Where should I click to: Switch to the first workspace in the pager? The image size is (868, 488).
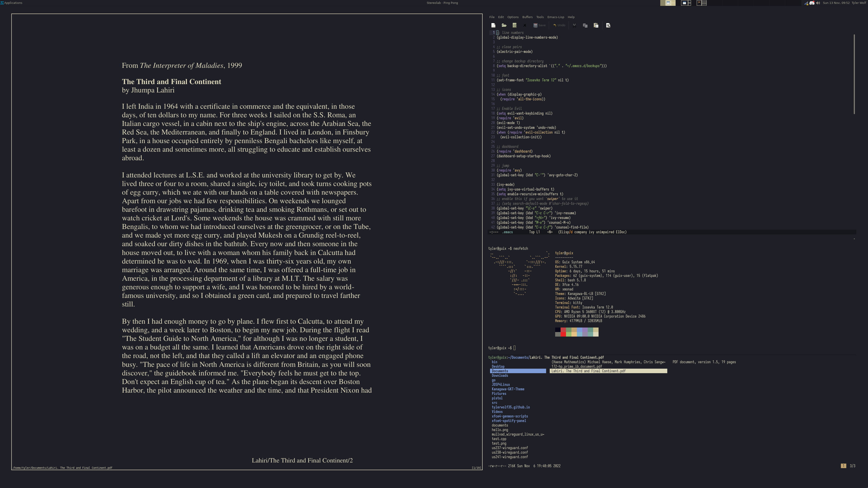[668, 3]
